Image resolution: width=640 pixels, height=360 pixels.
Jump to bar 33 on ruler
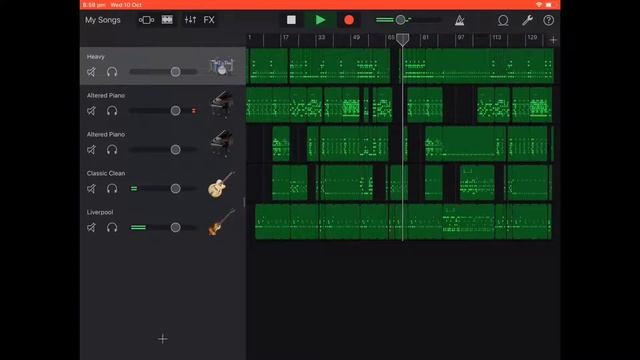click(321, 38)
